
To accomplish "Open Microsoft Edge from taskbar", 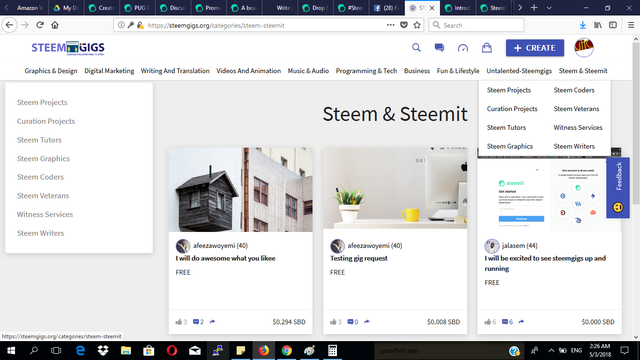I will (x=80, y=351).
